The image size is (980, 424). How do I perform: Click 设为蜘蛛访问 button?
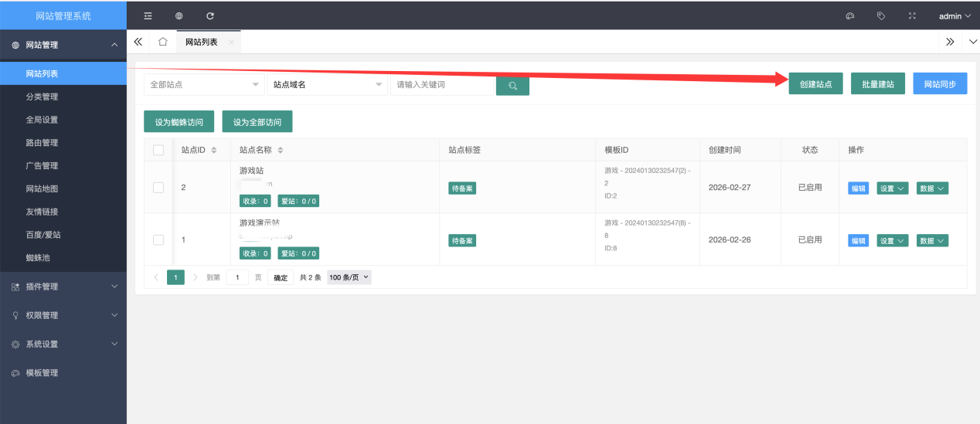pos(179,122)
